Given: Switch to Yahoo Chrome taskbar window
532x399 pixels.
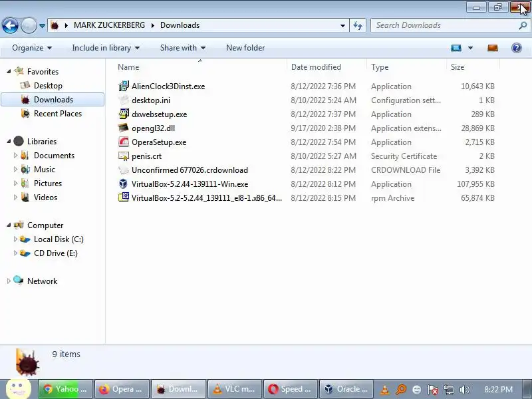Looking at the screenshot, I should coord(65,389).
